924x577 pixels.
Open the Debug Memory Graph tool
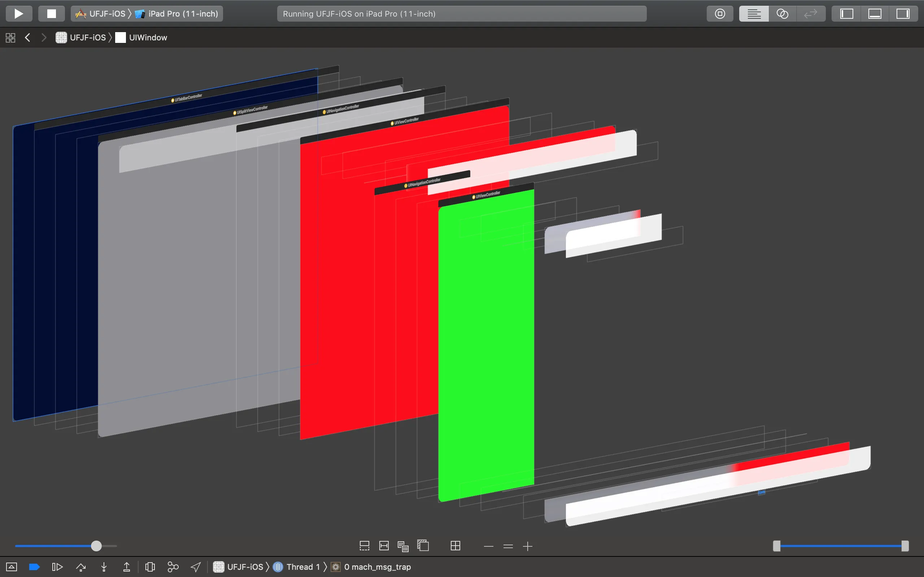tap(173, 567)
